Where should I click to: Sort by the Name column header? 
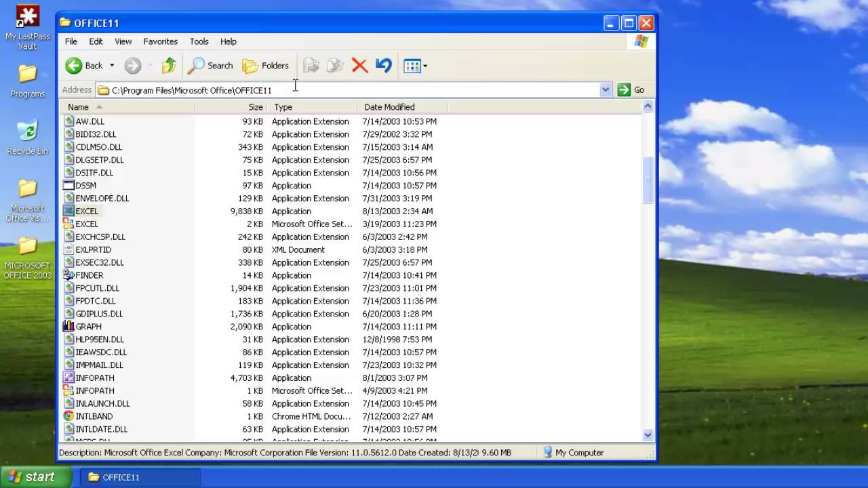tap(127, 107)
